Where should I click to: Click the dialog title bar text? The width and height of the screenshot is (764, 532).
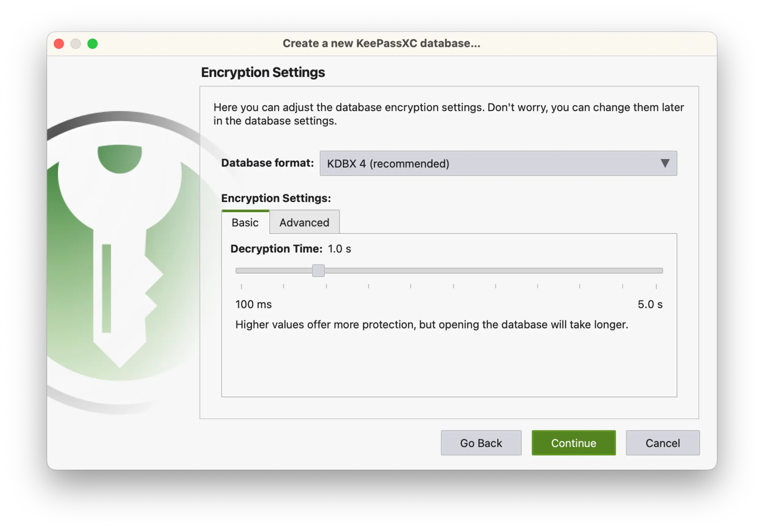coord(381,43)
